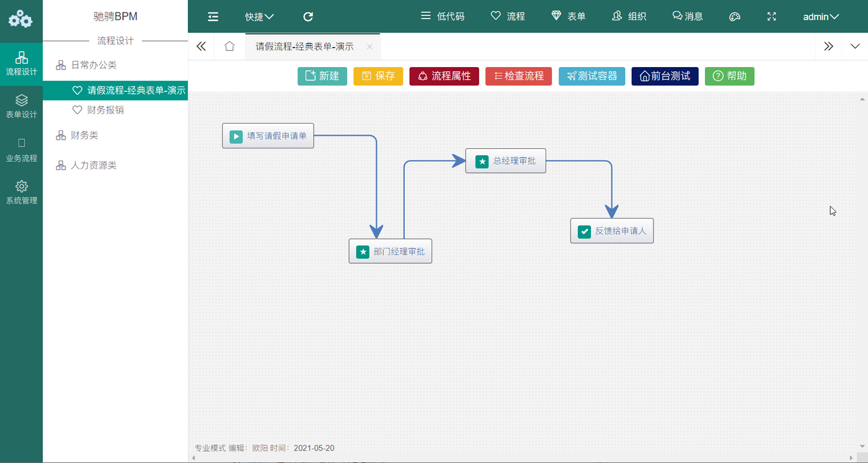
Task: Click the canvas vertical scrollbar down arrow
Action: pyautogui.click(x=863, y=447)
